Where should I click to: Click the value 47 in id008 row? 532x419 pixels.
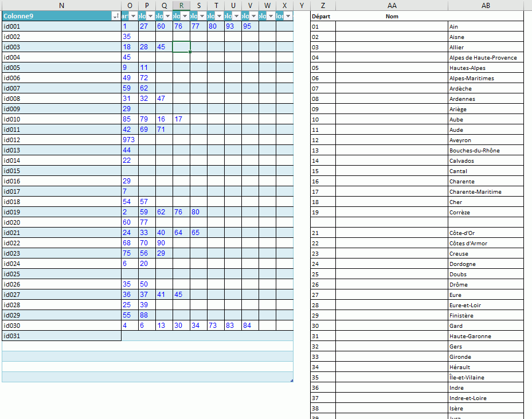[164, 99]
